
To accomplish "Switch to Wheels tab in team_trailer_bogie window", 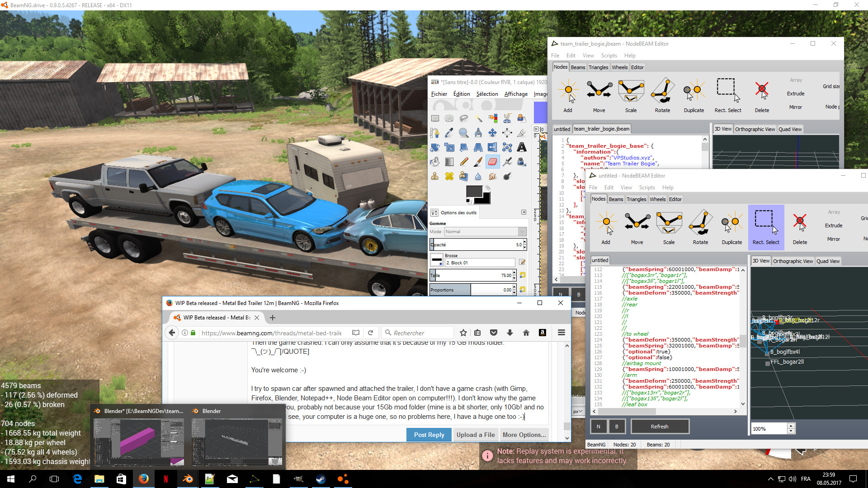I will (619, 67).
